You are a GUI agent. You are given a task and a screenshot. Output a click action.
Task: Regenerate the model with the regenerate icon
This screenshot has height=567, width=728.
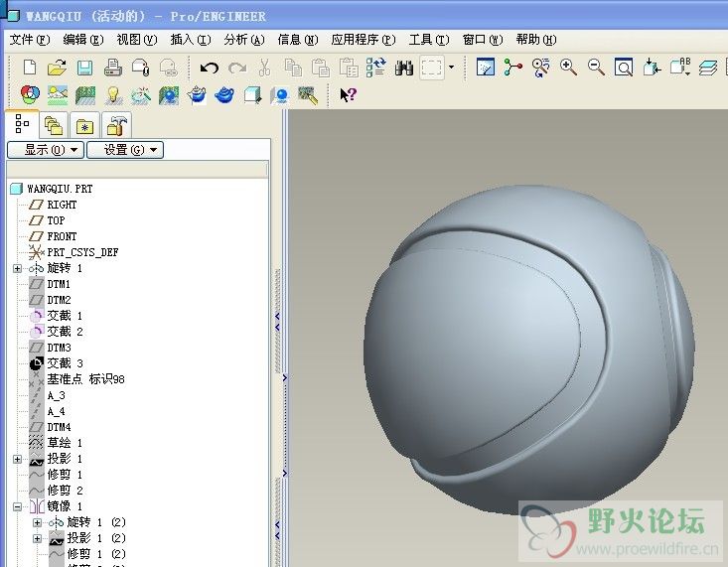[x=376, y=68]
